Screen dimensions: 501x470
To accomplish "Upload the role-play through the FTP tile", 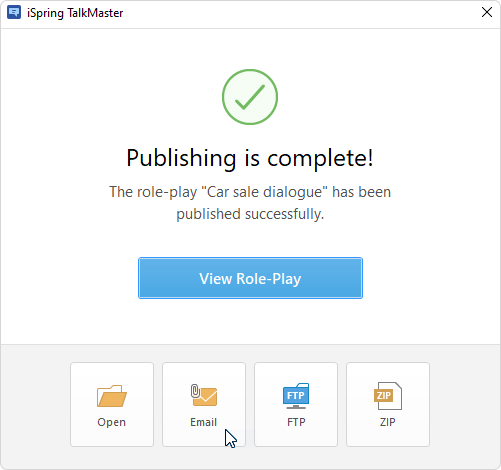I will coord(296,404).
